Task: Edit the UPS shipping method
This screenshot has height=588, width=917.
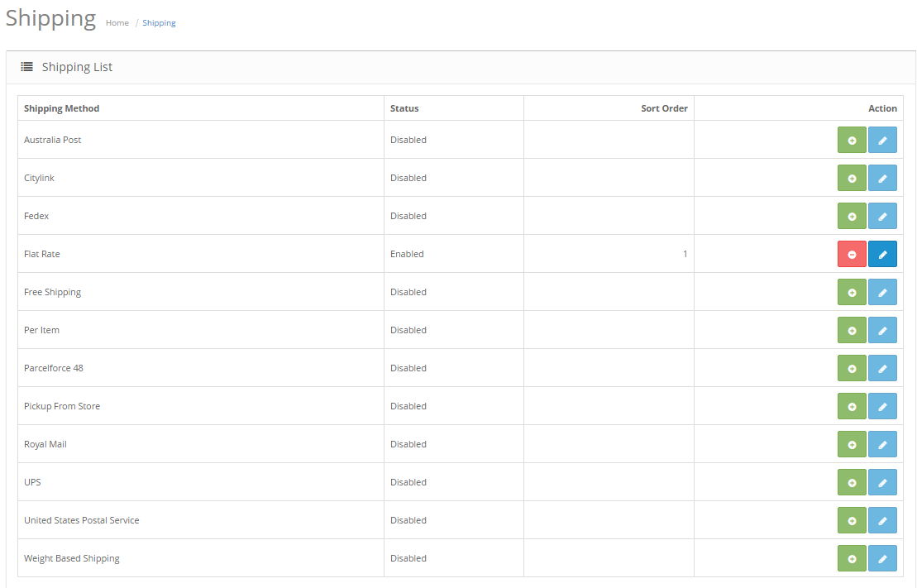Action: tap(882, 482)
